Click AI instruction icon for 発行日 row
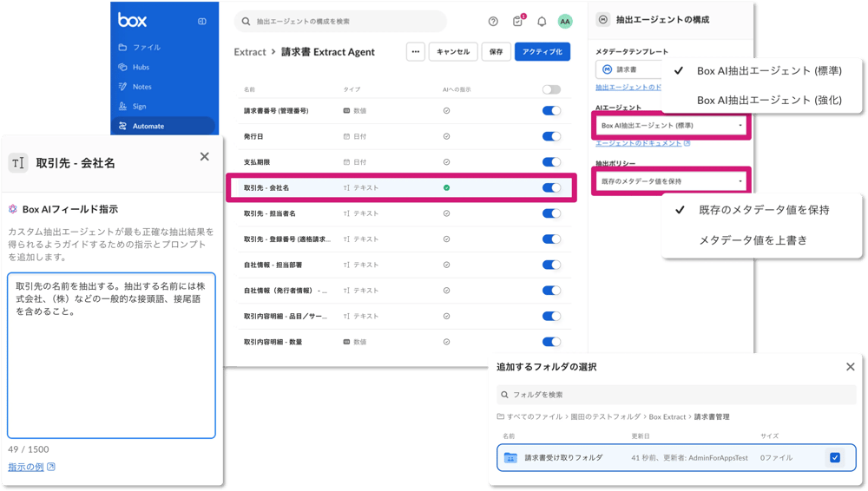Viewport: 868px width, 491px height. tap(447, 136)
